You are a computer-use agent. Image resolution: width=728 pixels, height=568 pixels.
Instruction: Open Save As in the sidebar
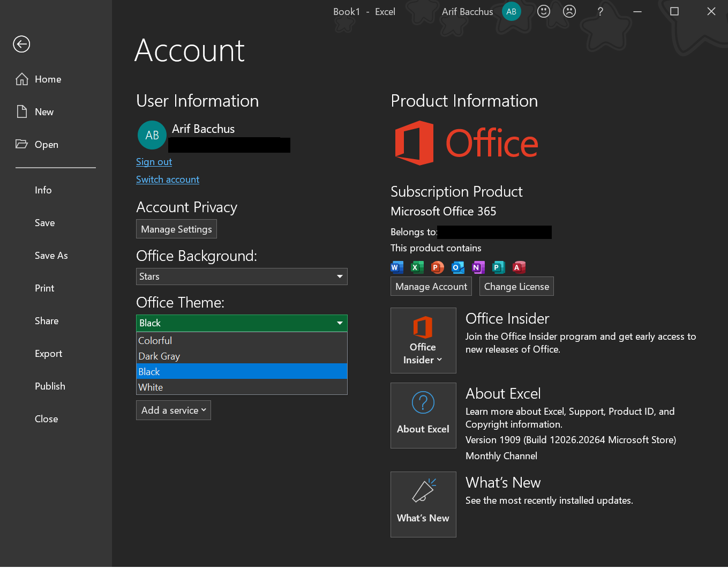pos(51,256)
